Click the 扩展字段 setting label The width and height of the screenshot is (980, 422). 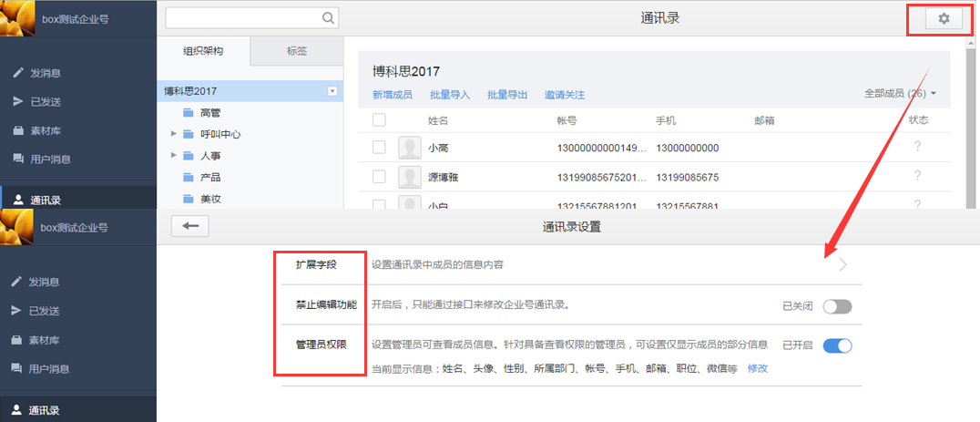pos(316,264)
